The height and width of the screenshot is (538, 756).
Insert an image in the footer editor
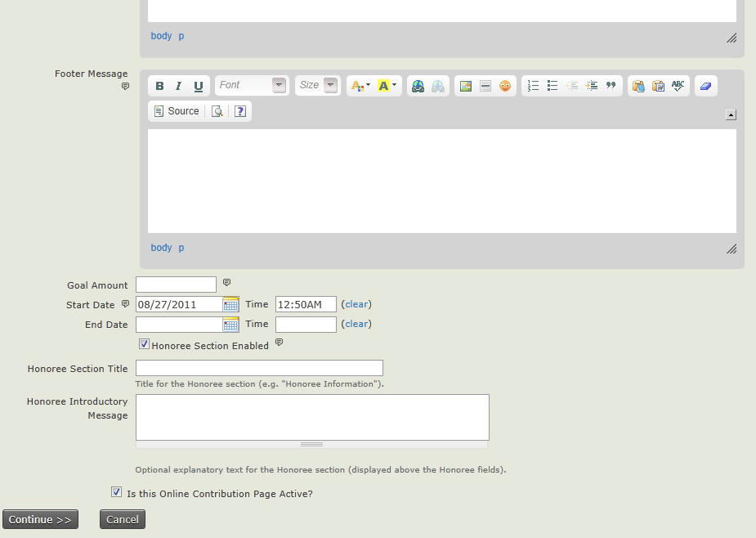click(466, 86)
